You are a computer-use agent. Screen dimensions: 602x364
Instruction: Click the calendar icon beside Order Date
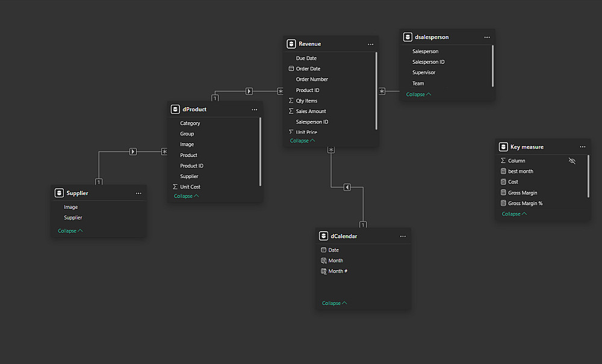pos(291,69)
